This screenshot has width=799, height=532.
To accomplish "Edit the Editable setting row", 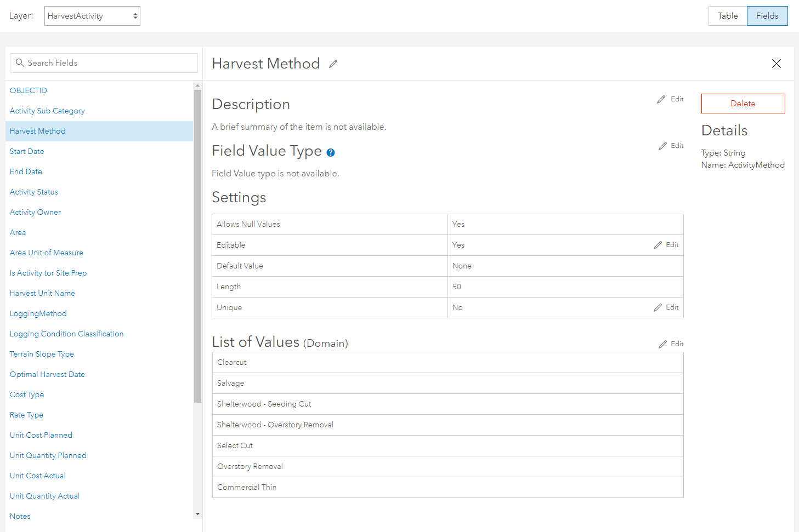I will 666,245.
